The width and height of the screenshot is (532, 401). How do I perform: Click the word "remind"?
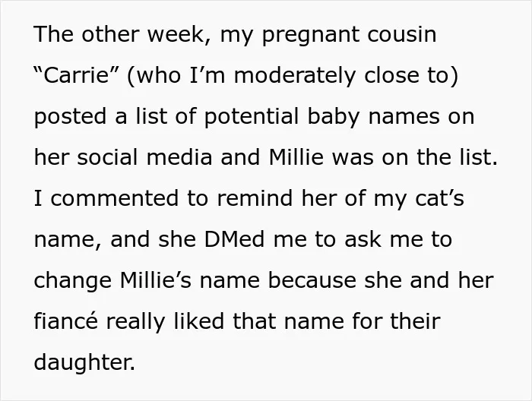tap(255, 197)
